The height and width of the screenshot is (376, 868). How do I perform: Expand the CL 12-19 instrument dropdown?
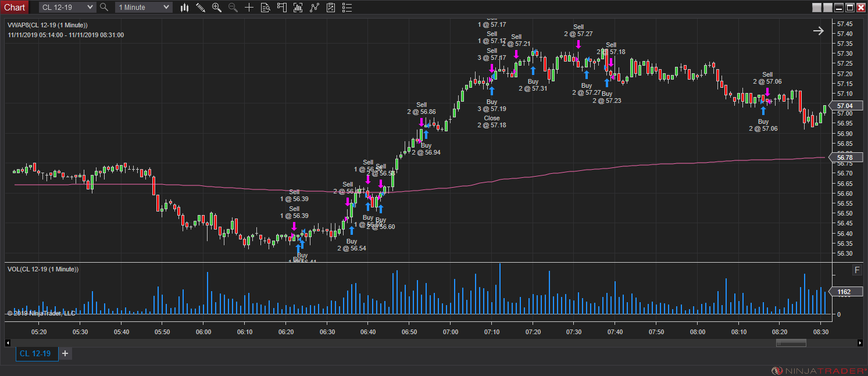pyautogui.click(x=67, y=7)
